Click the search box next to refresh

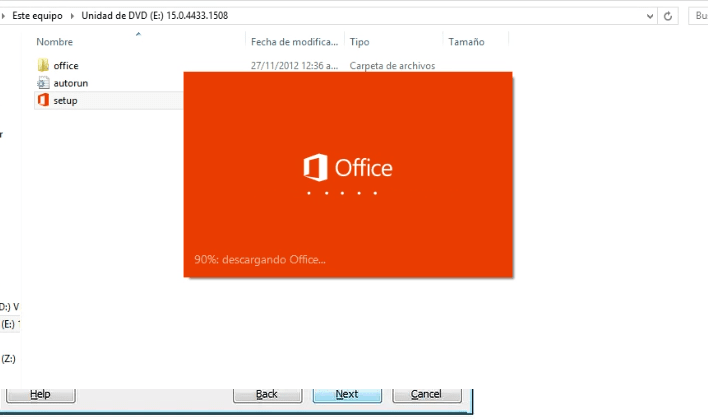coord(698,16)
